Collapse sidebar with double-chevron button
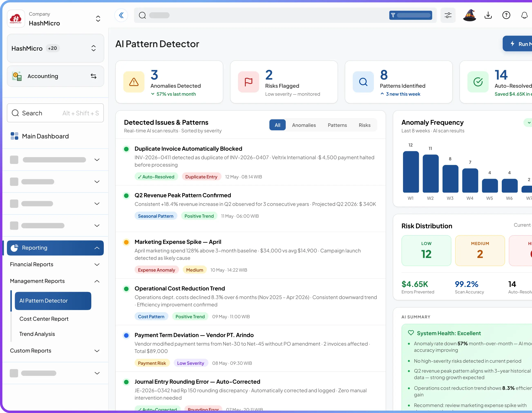The image size is (532, 413). tap(121, 15)
